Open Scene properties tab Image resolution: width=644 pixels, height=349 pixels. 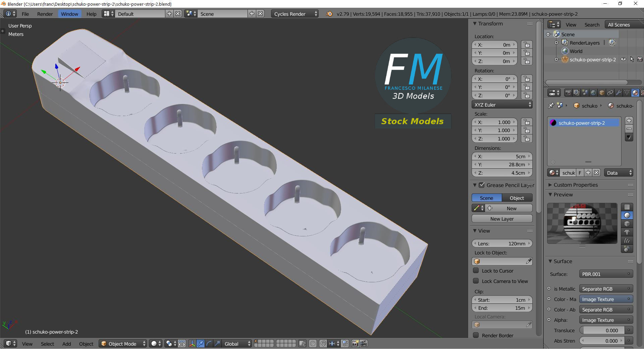pos(585,93)
